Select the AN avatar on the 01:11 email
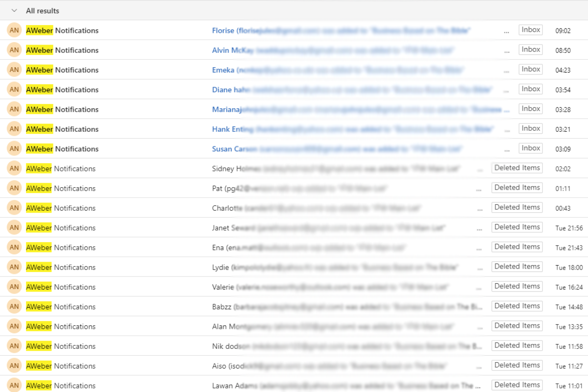The image size is (588, 392). click(14, 188)
